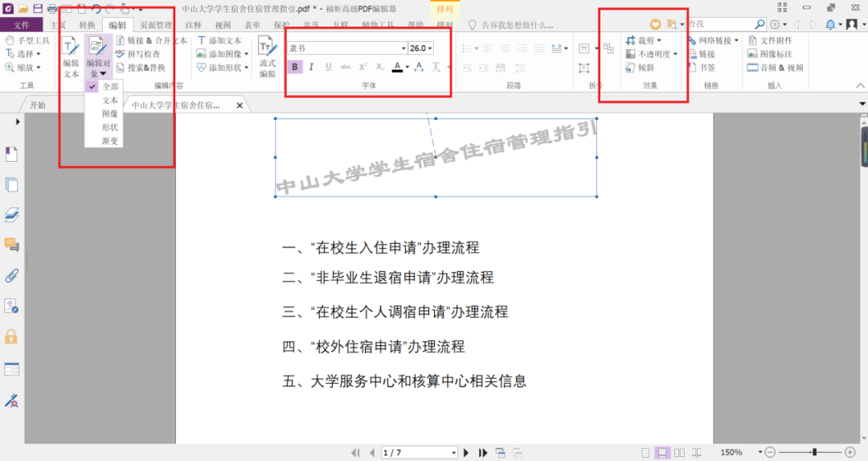
Task: Insert 音频 & 视频 media
Action: click(775, 68)
